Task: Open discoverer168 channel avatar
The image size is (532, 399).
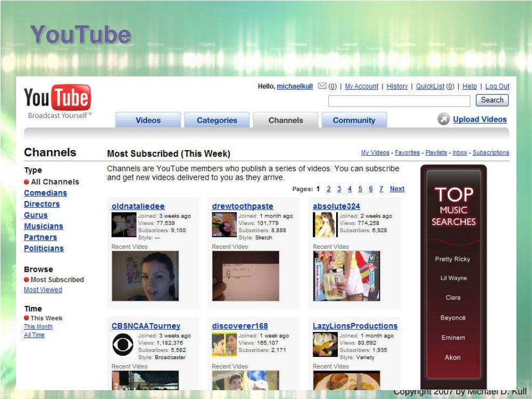Action: coord(224,344)
